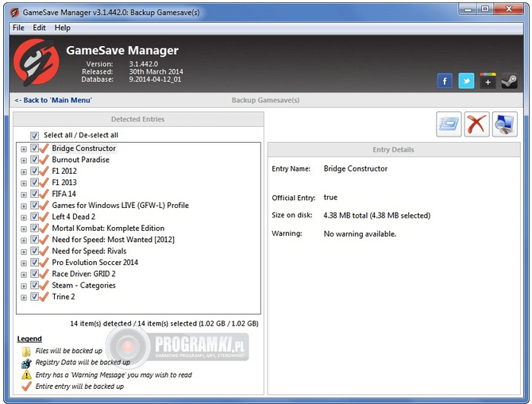
Task: Click the Detected Entries panel header
Action: coord(138,119)
